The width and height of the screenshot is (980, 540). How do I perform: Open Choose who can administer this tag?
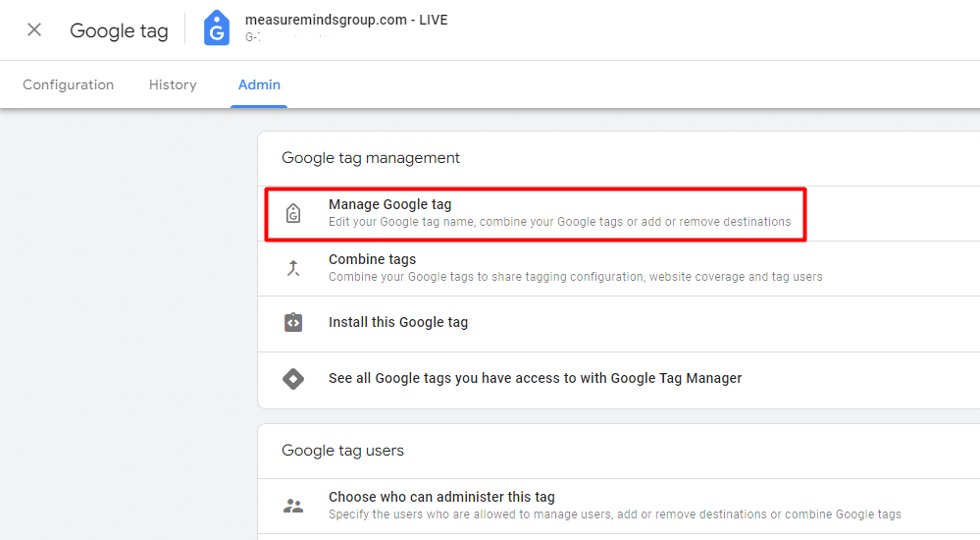pyautogui.click(x=619, y=506)
